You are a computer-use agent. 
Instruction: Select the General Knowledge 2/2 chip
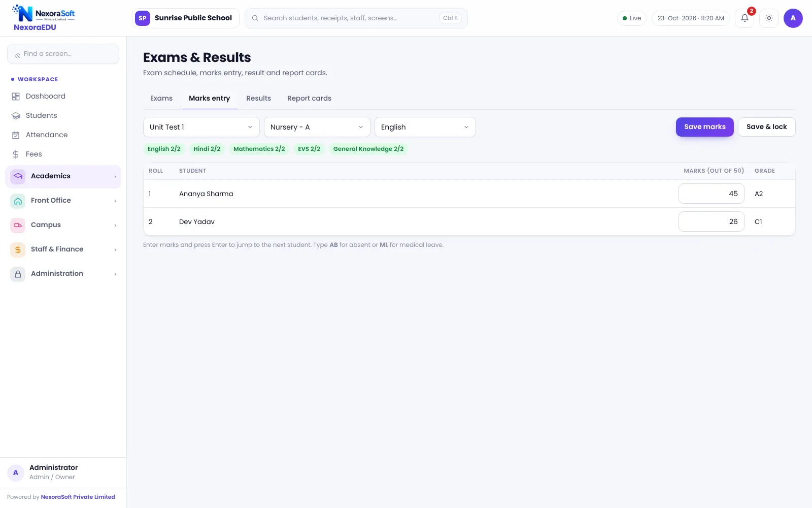[368, 149]
